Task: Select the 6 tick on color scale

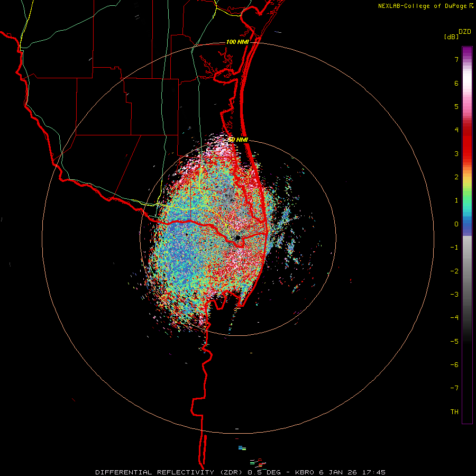Action: (x=456, y=83)
